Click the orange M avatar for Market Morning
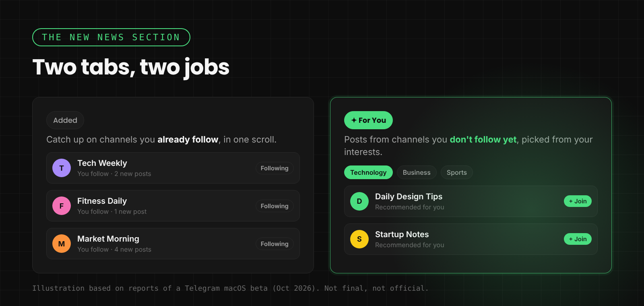This screenshot has width=644, height=306. click(62, 244)
